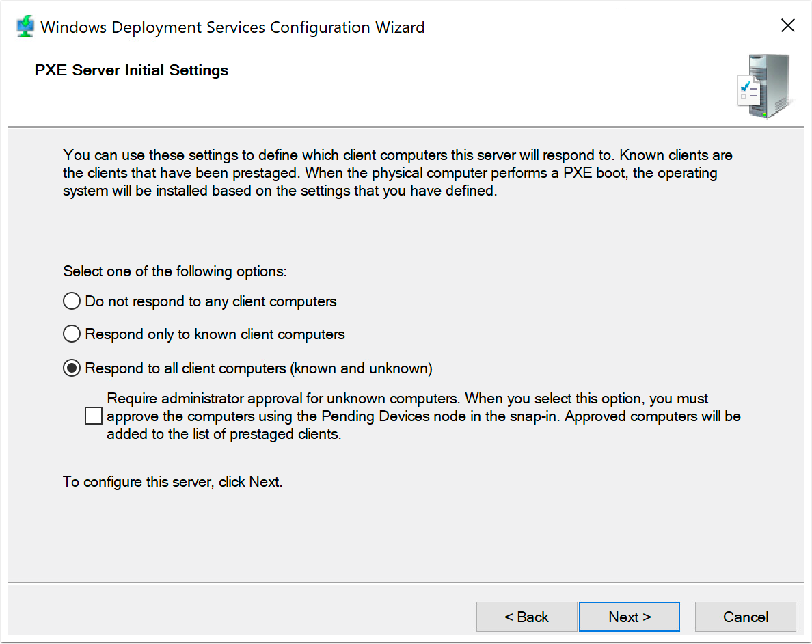Image resolution: width=812 pixels, height=644 pixels.
Task: Click 'To configure this server, click Next.' text
Action: [x=172, y=482]
